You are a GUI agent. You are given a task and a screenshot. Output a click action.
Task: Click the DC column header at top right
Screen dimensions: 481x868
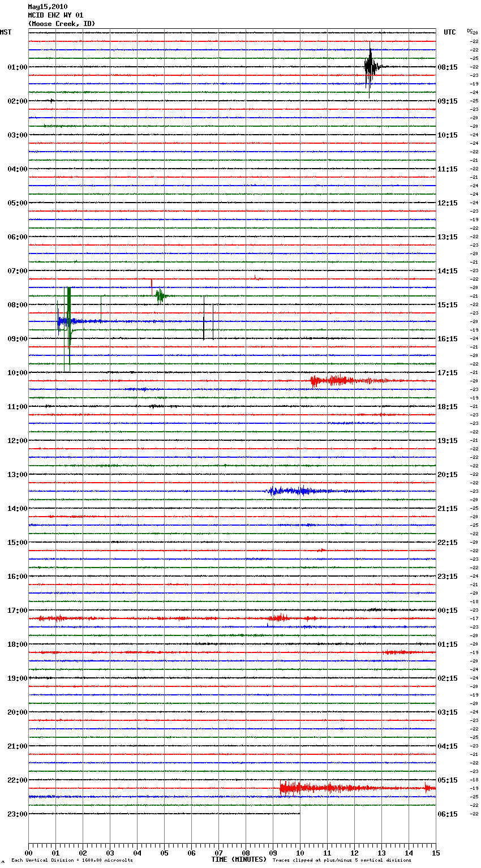(470, 31)
